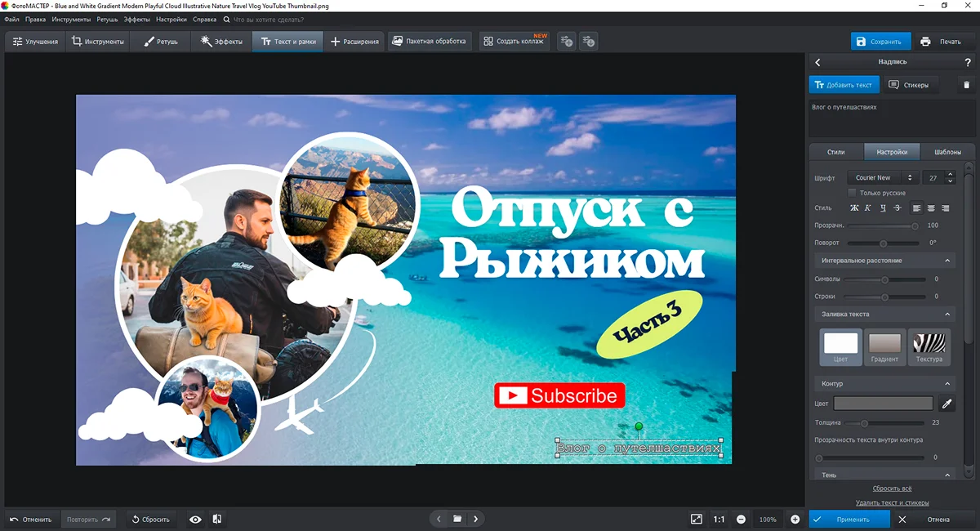
Task: Open the 'Эффекты' menu in the menu bar
Action: click(137, 19)
